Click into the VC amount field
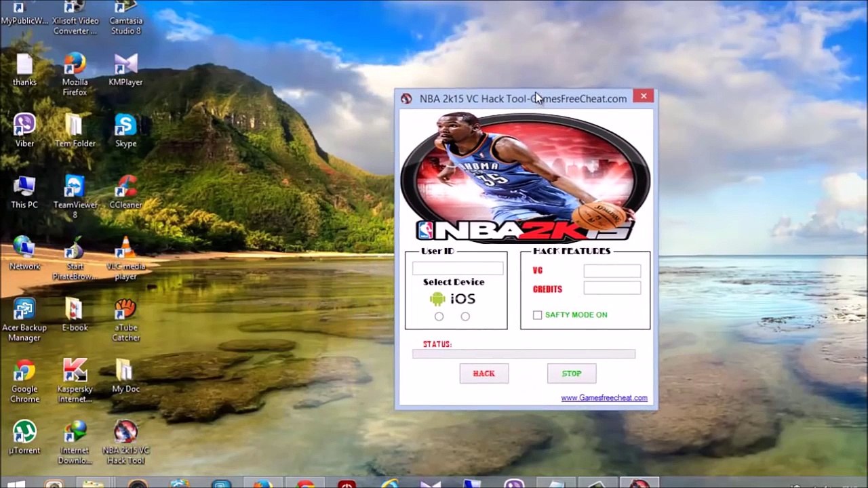868x488 pixels. click(x=612, y=271)
